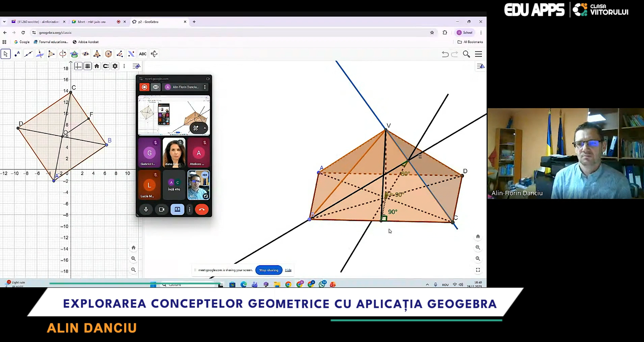The height and width of the screenshot is (342, 644).
Task: Expand the 2D graphics view style bar toggle
Action: point(137,66)
